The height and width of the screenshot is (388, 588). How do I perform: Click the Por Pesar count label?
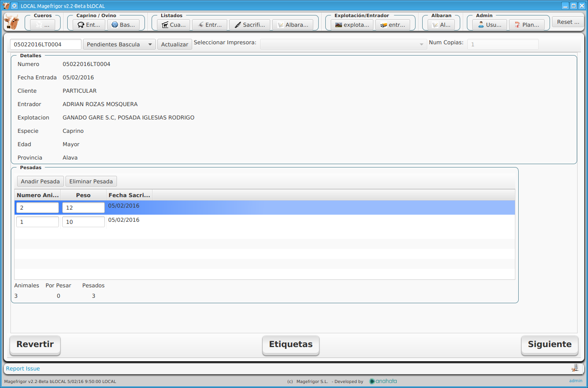(x=58, y=285)
